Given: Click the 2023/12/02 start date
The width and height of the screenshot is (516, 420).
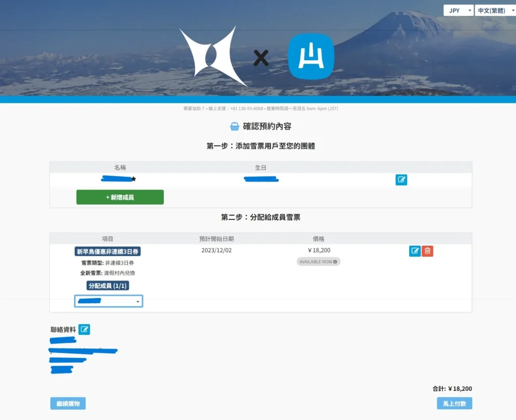Looking at the screenshot, I should tap(216, 250).
